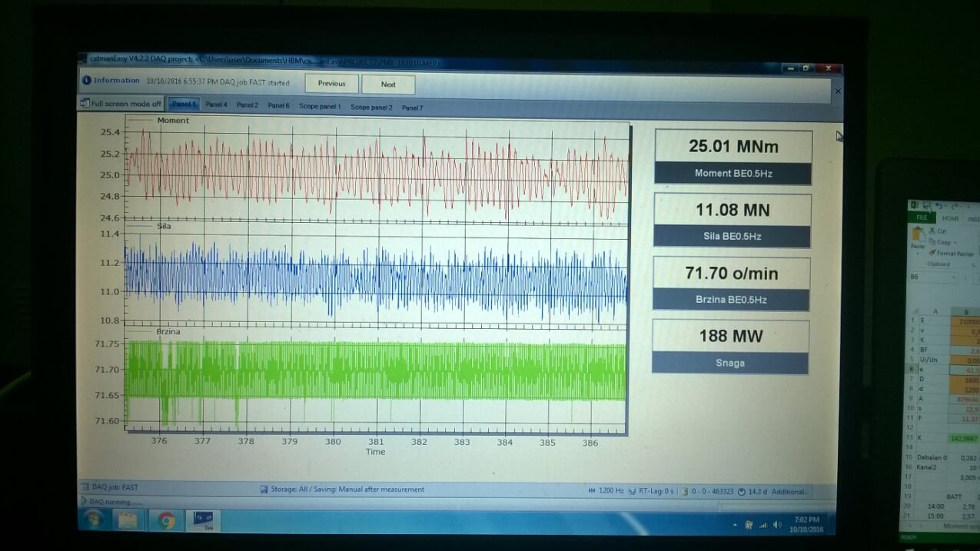Open File Explorer from taskbar
980x551 pixels.
(x=128, y=521)
